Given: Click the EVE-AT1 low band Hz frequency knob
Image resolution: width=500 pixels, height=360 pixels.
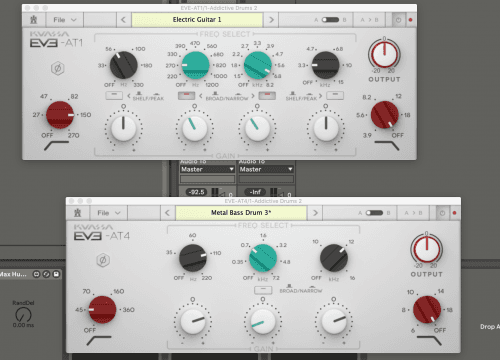Looking at the screenshot, I should 123,65.
